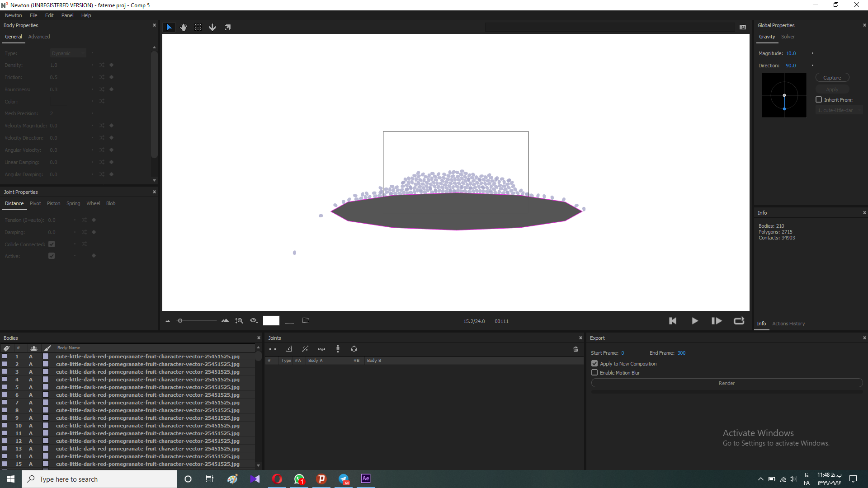868x488 pixels.
Task: Click the visibility/eye tool icon
Action: 253,320
